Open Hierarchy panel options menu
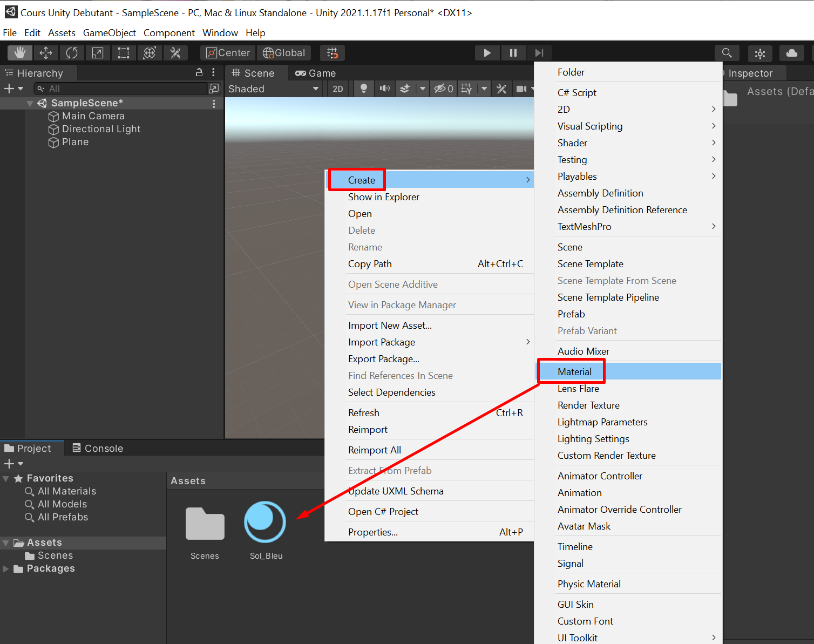Image resolution: width=814 pixels, height=644 pixels. tap(214, 72)
